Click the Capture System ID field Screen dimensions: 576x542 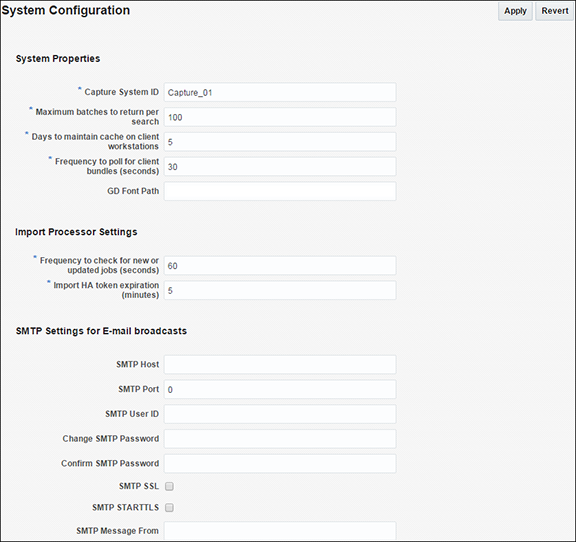point(280,92)
